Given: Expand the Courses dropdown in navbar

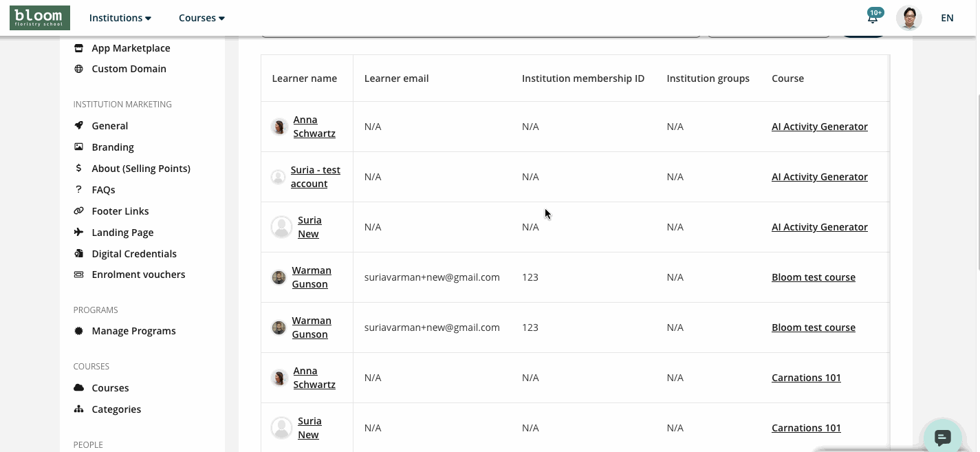Looking at the screenshot, I should click(x=201, y=18).
